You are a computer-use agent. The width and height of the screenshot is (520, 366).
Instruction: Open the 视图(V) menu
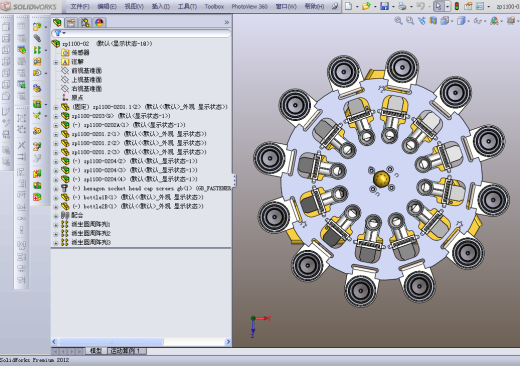[x=134, y=6]
